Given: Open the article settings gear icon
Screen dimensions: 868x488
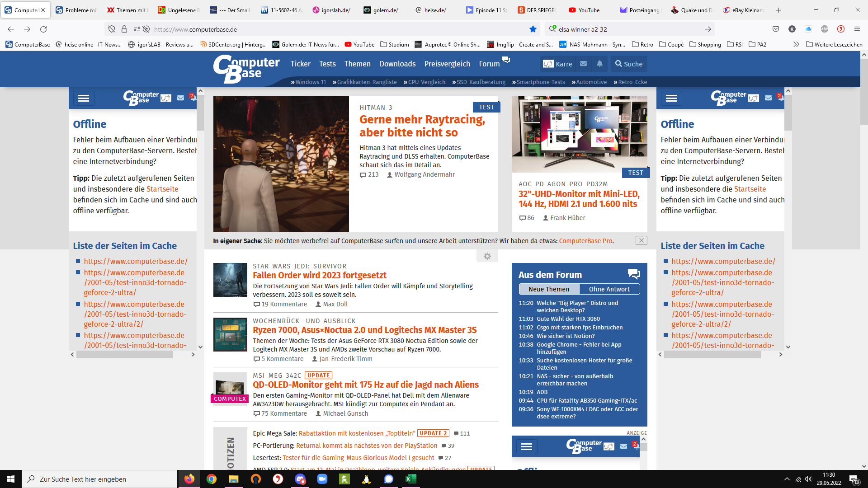Looking at the screenshot, I should (x=487, y=256).
